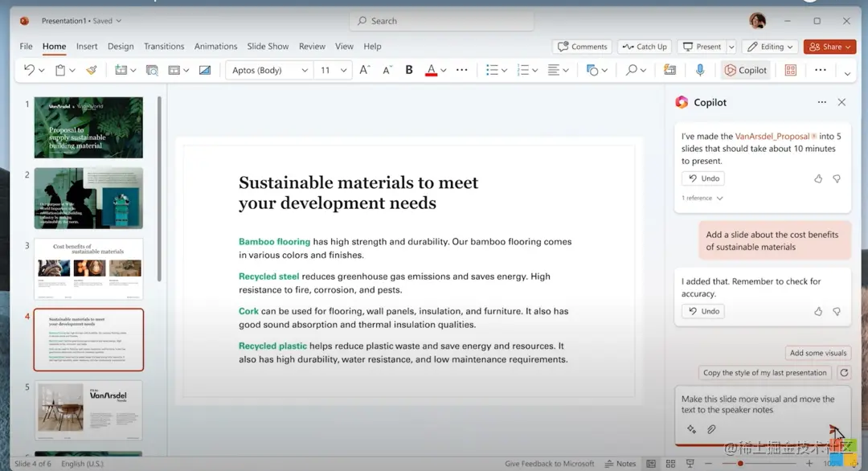The image size is (868, 471).
Task: Refresh the Copilot prompt suggestions
Action: pyautogui.click(x=844, y=373)
